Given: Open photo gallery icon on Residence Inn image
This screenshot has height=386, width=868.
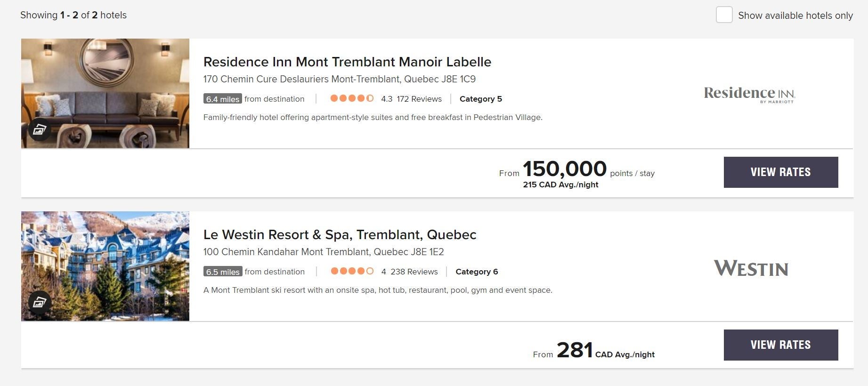Looking at the screenshot, I should point(40,129).
